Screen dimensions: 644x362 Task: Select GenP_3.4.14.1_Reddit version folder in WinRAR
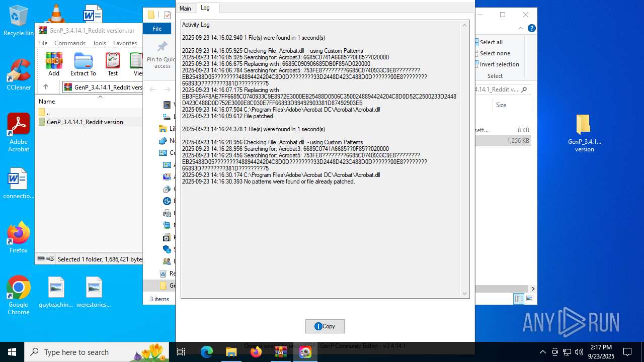tap(85, 122)
